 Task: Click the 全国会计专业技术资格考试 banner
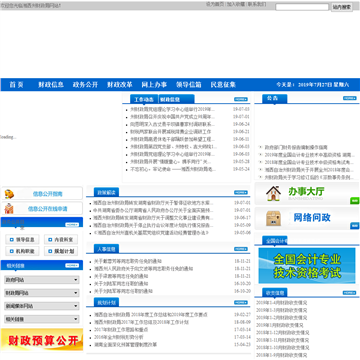(307, 266)
